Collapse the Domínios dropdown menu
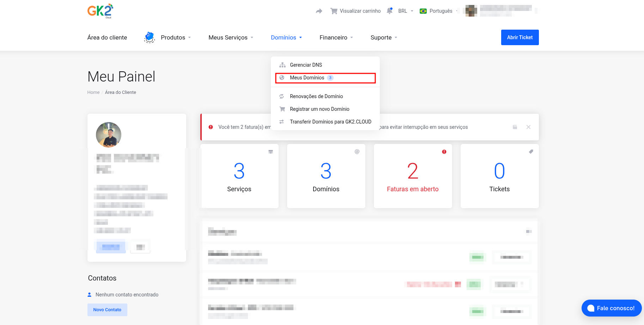This screenshot has height=325, width=644. (x=286, y=37)
